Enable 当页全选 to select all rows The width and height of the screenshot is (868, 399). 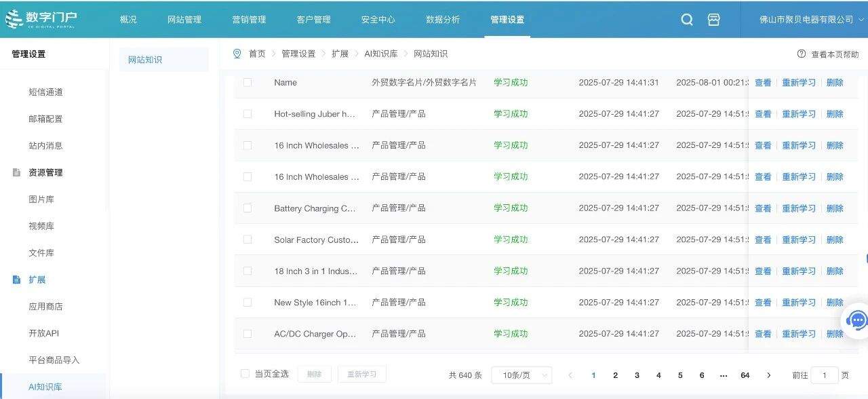click(x=245, y=374)
